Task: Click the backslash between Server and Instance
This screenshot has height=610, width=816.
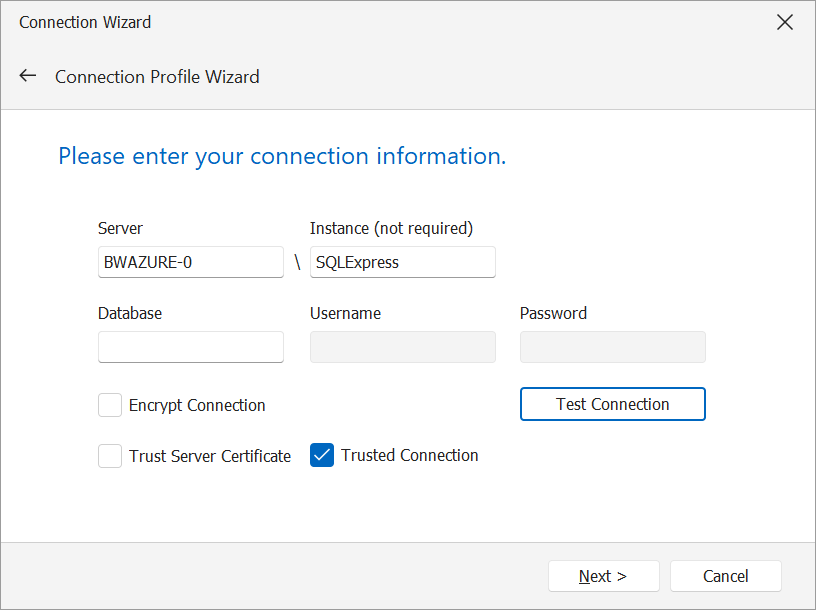Action: click(x=296, y=262)
